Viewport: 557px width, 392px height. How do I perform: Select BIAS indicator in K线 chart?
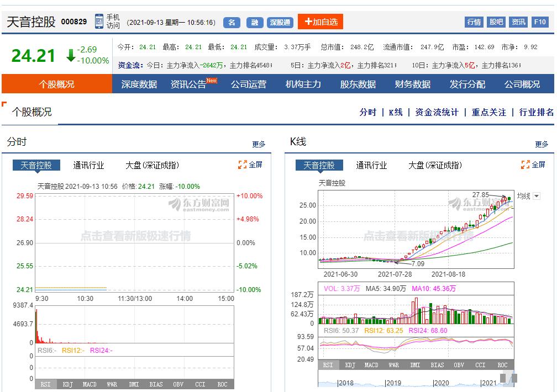click(x=437, y=365)
